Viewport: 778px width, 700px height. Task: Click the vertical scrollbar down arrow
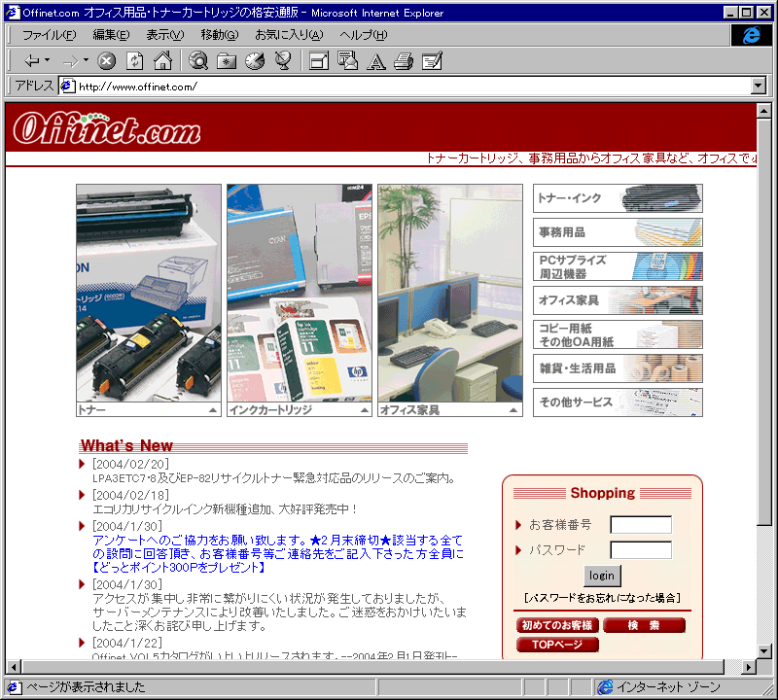pyautogui.click(x=764, y=650)
